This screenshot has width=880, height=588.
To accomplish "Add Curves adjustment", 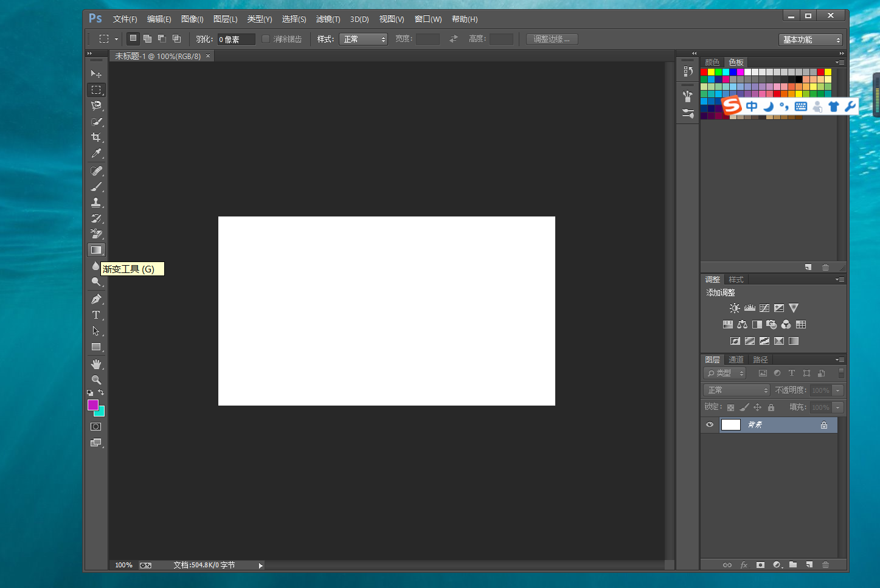I will (x=764, y=308).
